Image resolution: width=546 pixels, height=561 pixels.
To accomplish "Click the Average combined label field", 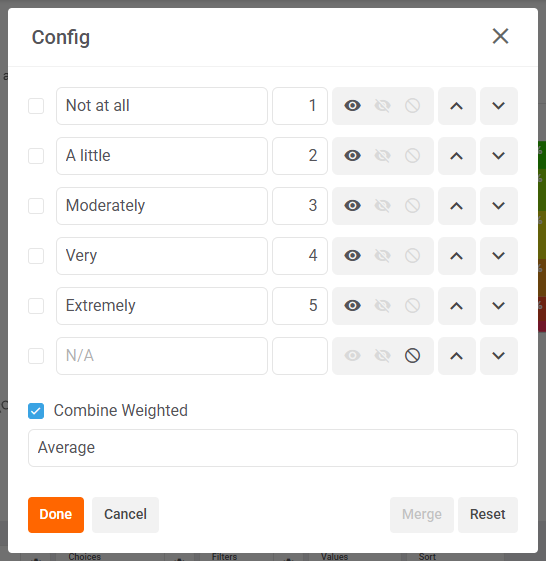I will (x=273, y=448).
